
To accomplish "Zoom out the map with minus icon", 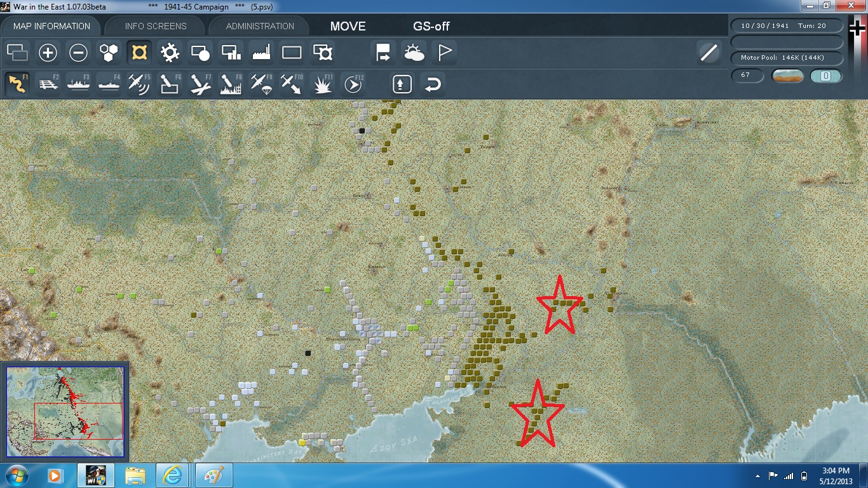I will click(78, 53).
